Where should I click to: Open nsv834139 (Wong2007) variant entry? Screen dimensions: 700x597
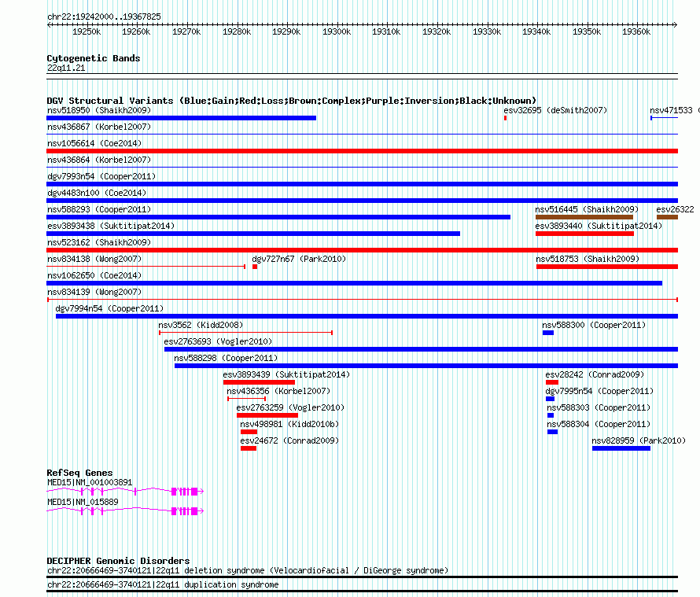94,292
